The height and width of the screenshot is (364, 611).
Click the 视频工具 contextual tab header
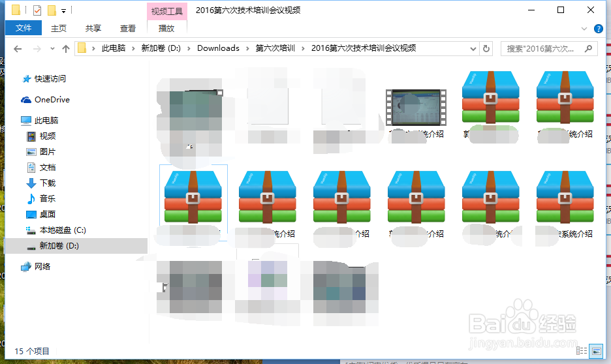pyautogui.click(x=166, y=11)
